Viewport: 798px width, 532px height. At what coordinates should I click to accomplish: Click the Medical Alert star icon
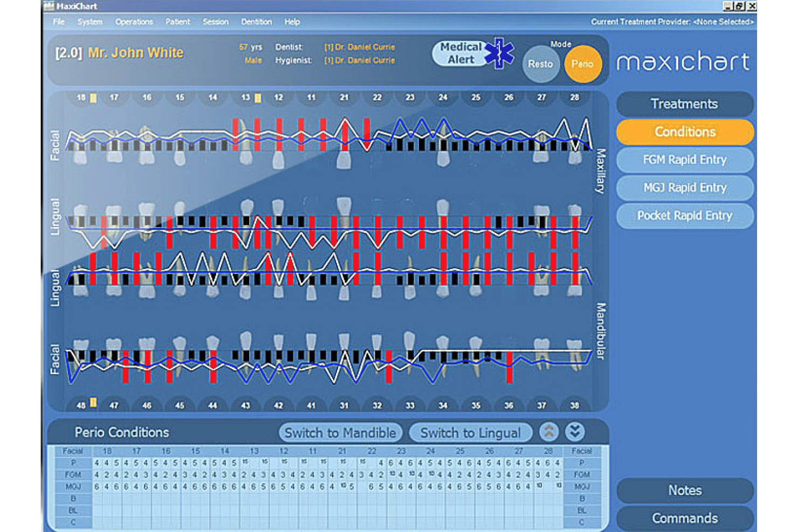click(499, 53)
